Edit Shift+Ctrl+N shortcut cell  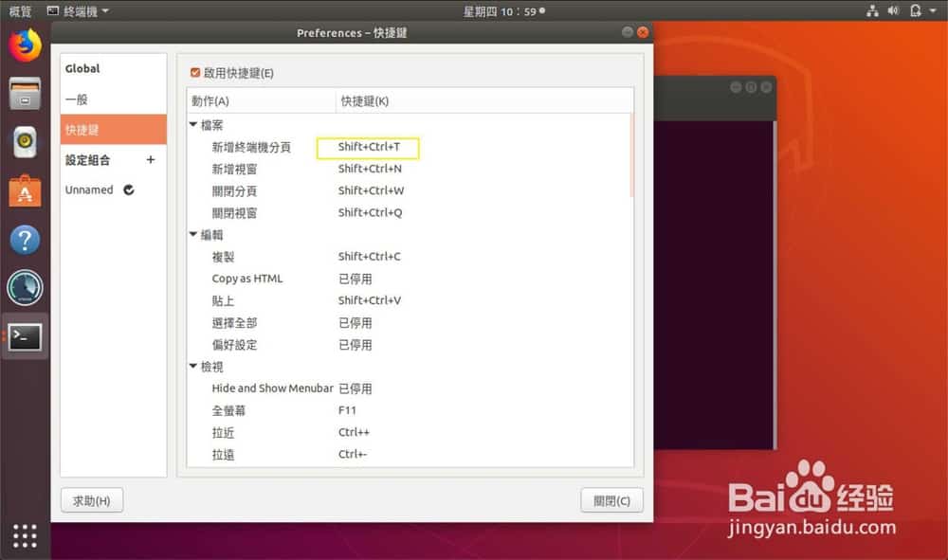370,169
